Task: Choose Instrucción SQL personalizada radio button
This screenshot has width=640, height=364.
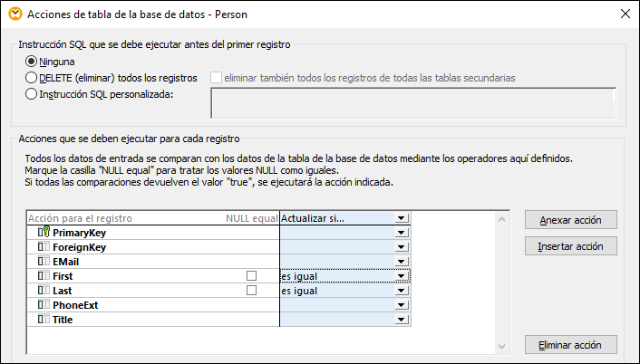Action: point(32,94)
